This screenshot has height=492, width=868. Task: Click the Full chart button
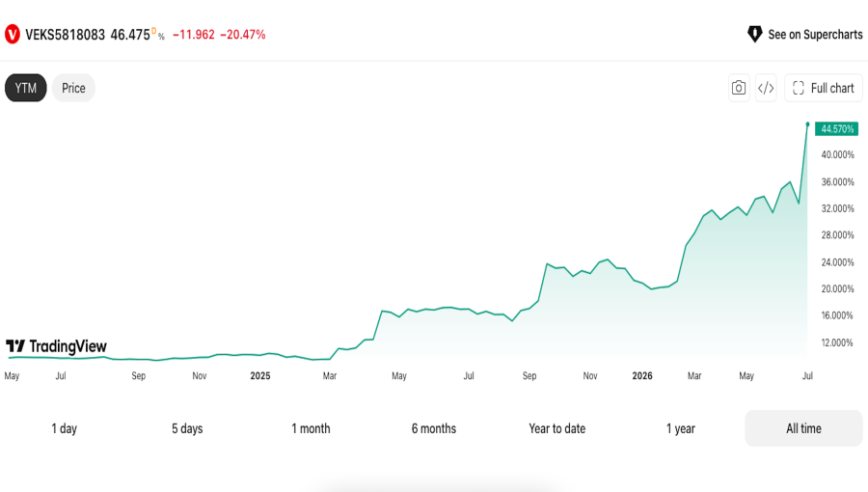824,88
